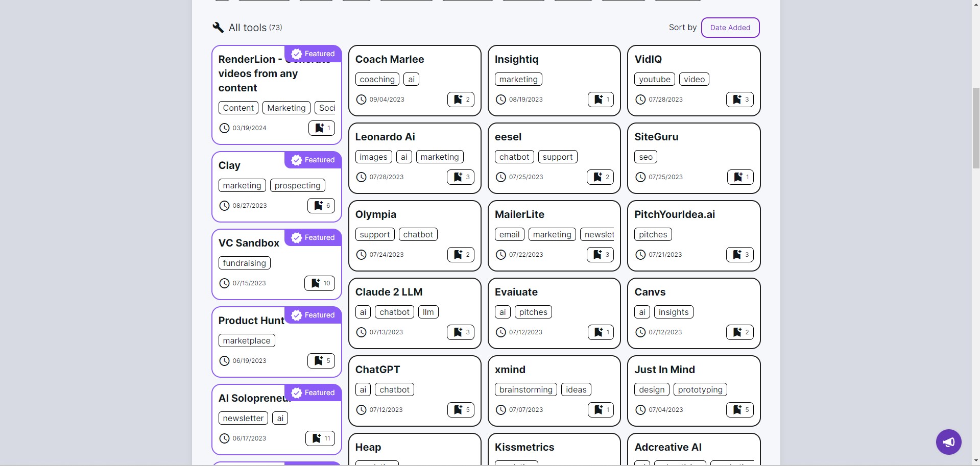Bookmark the Clay featured tool
980x466 pixels.
(x=321, y=206)
